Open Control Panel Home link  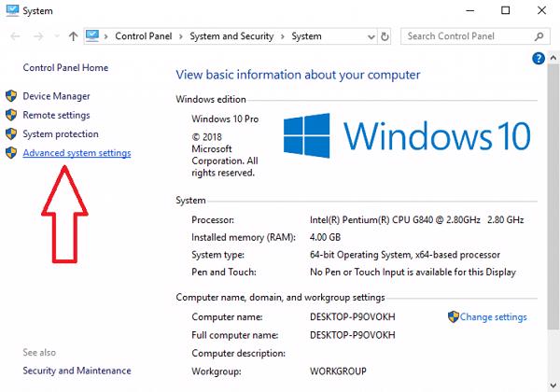click(x=65, y=68)
